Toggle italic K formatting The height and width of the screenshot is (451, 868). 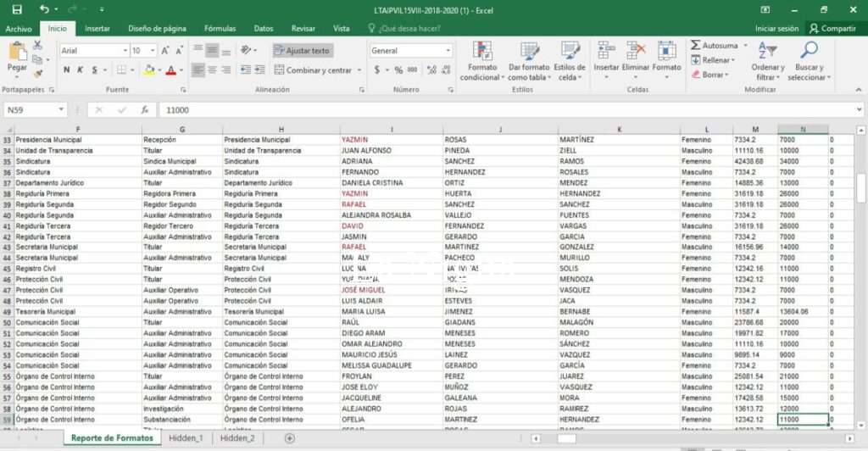80,70
